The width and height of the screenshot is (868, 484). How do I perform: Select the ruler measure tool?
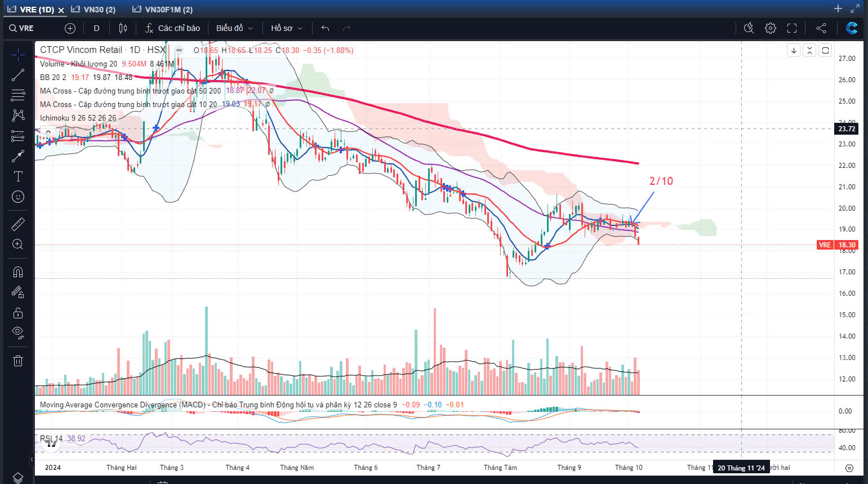click(18, 224)
